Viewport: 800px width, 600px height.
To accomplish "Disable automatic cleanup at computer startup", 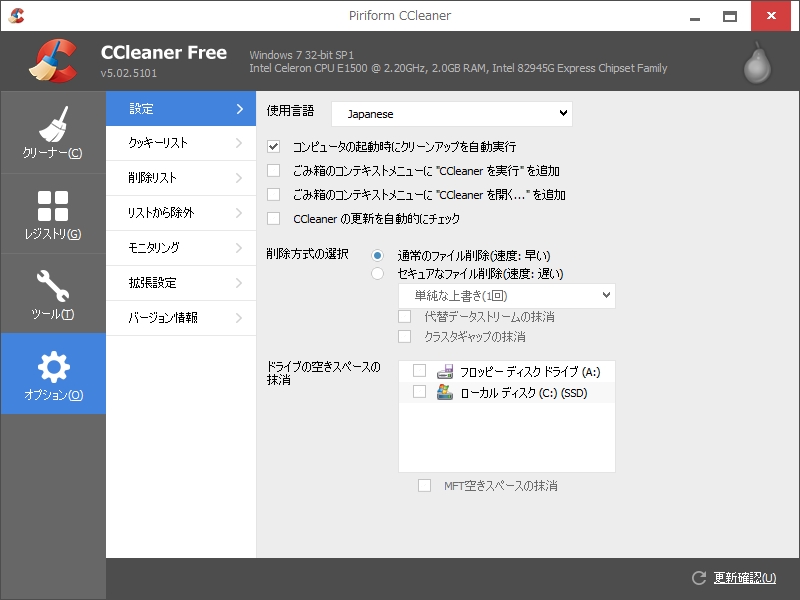I will (274, 147).
